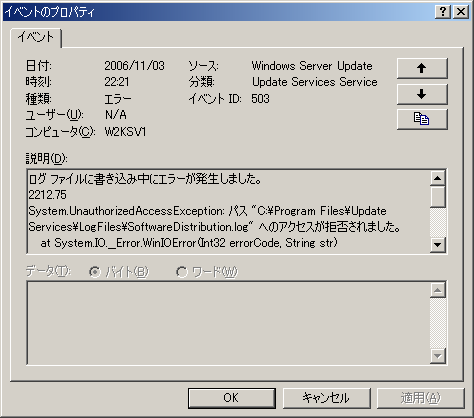
Task: Go to next event with down arrow
Action: (422, 94)
